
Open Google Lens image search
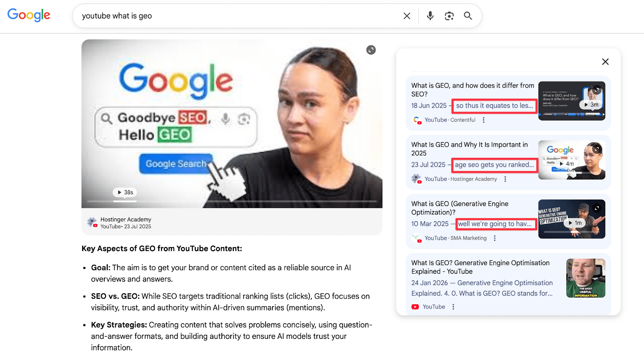click(449, 16)
